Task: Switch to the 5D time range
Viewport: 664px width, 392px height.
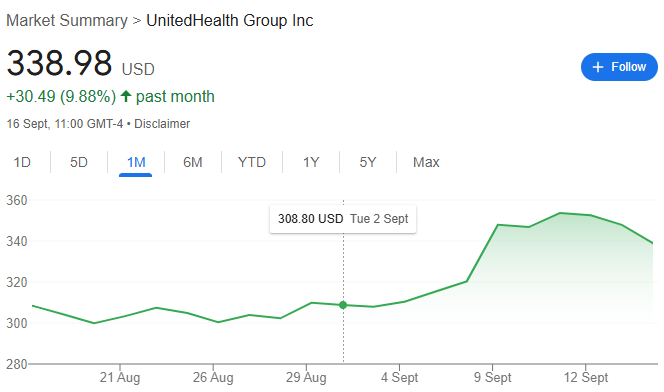Action: tap(79, 162)
